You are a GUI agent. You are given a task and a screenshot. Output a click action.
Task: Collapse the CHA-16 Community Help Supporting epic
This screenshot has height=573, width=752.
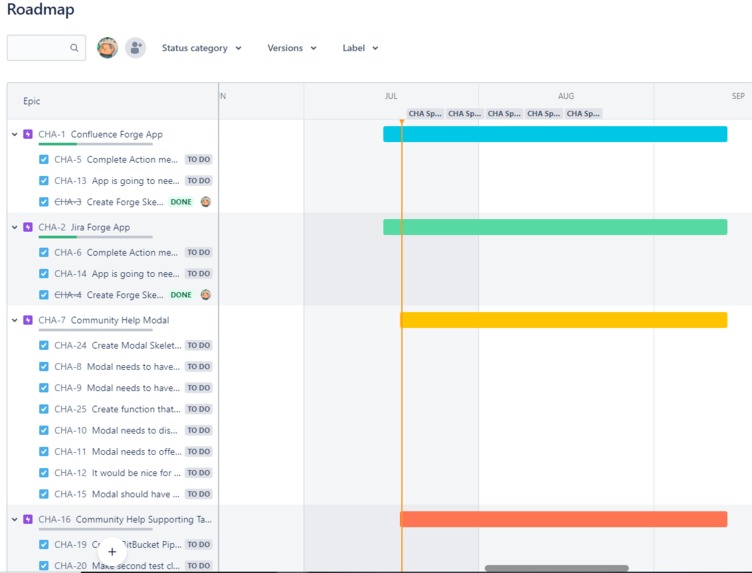pos(14,519)
